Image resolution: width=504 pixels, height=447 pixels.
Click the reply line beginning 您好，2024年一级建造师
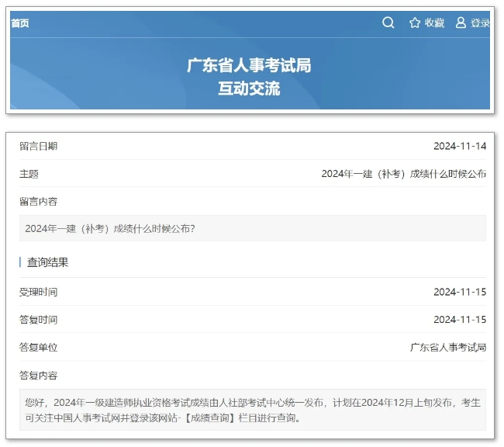click(x=253, y=403)
